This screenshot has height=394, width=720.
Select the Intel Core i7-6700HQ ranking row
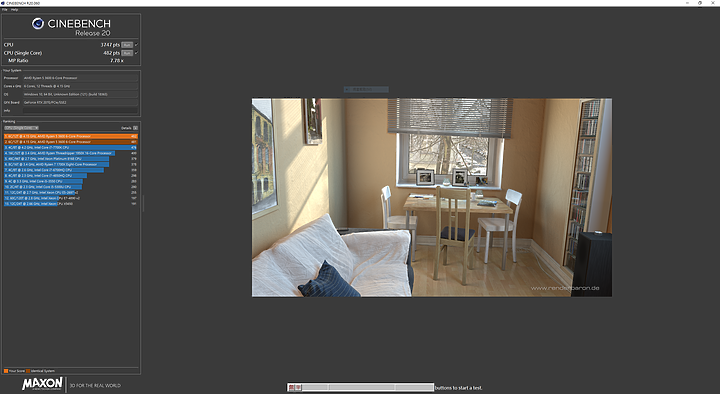coord(71,170)
